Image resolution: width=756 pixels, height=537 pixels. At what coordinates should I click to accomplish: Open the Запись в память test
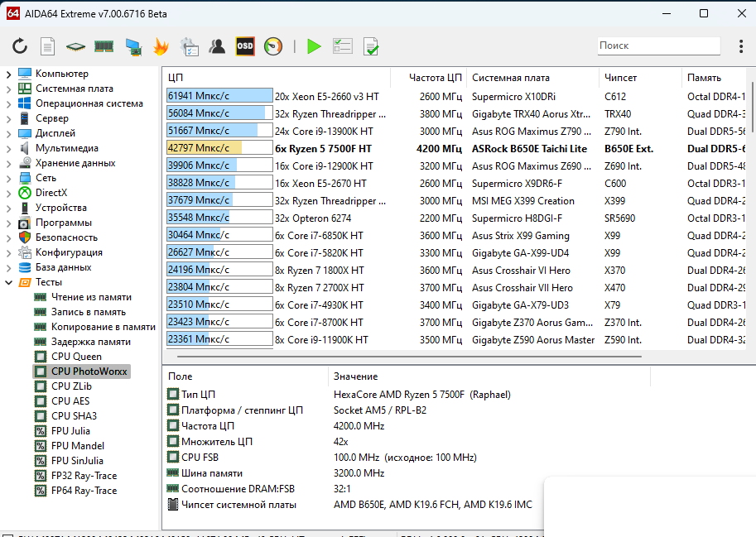coord(89,312)
